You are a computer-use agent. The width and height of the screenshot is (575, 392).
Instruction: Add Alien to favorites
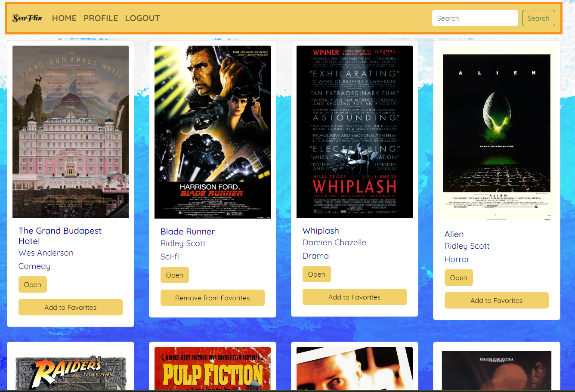coord(497,300)
